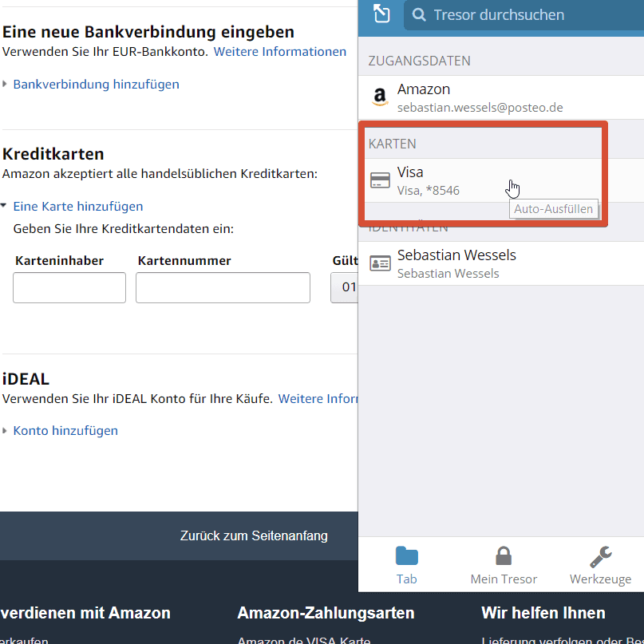This screenshot has width=644, height=644.
Task: Click the Bankverbindung hinzufügen link text
Action: pos(96,85)
